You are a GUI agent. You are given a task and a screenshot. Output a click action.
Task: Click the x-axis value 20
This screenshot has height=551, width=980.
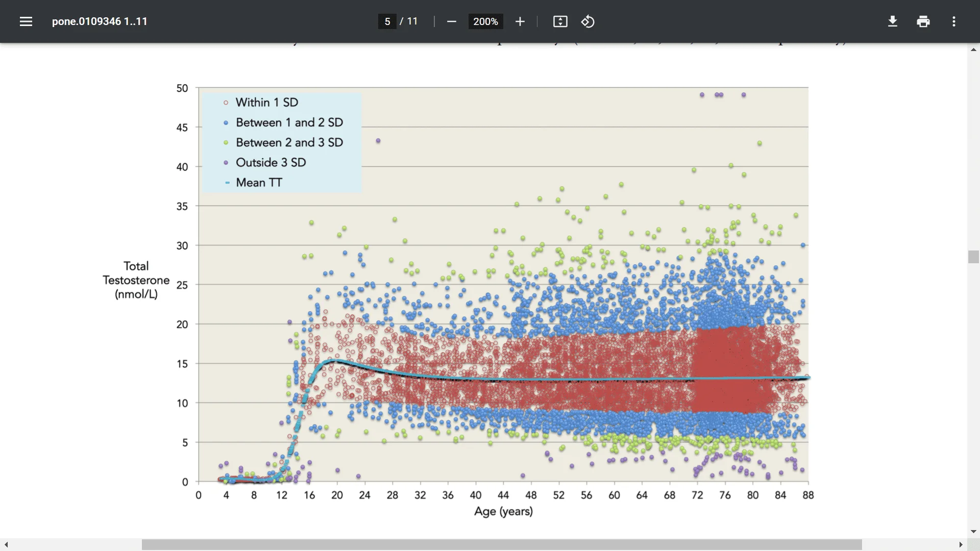point(337,495)
